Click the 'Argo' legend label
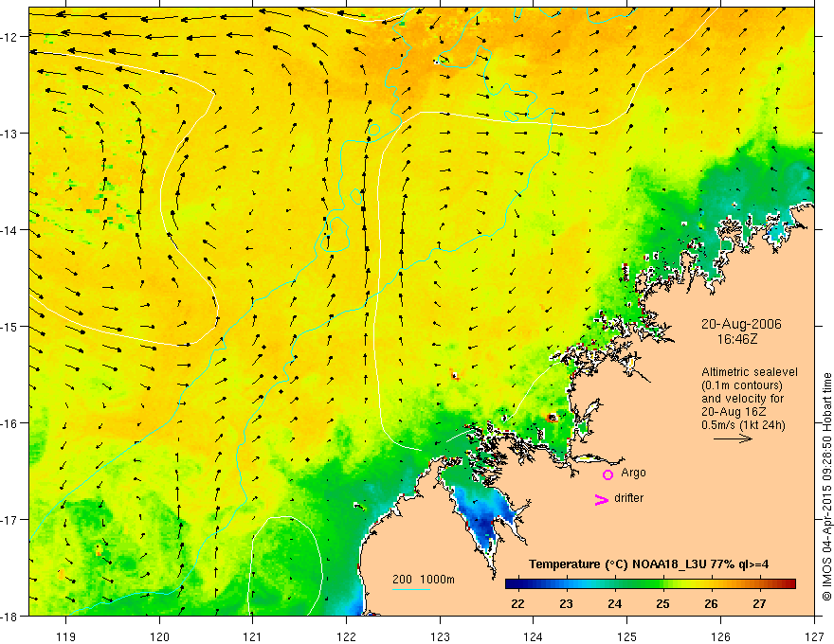Screen dimensions: 834x644 click(633, 473)
